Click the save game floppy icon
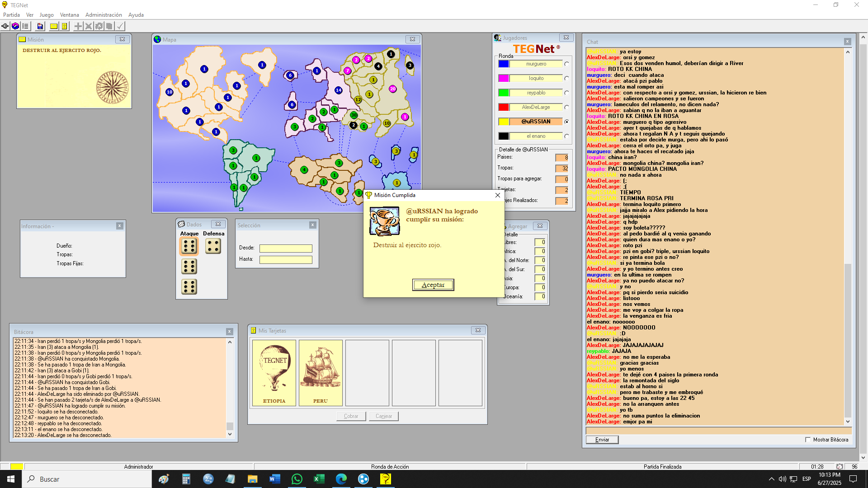 tap(40, 26)
